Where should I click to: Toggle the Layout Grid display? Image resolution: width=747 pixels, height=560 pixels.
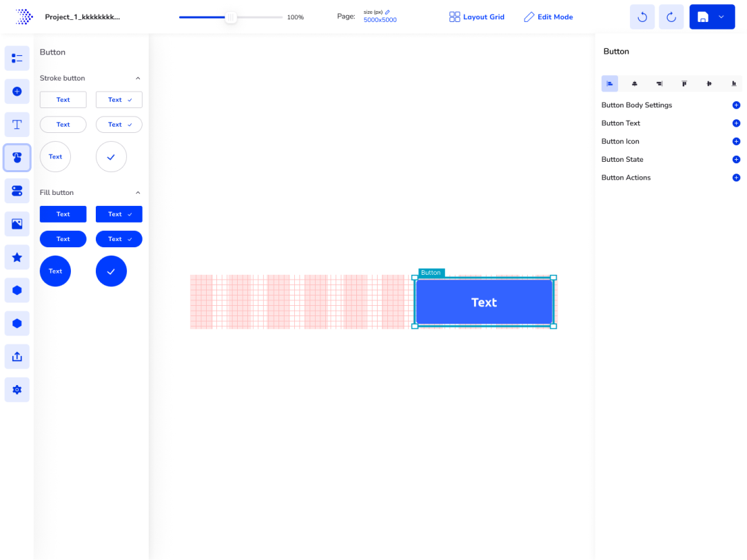(x=477, y=17)
